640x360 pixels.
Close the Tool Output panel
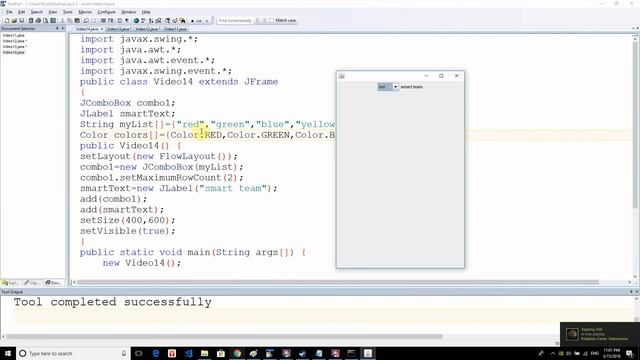tap(637, 292)
